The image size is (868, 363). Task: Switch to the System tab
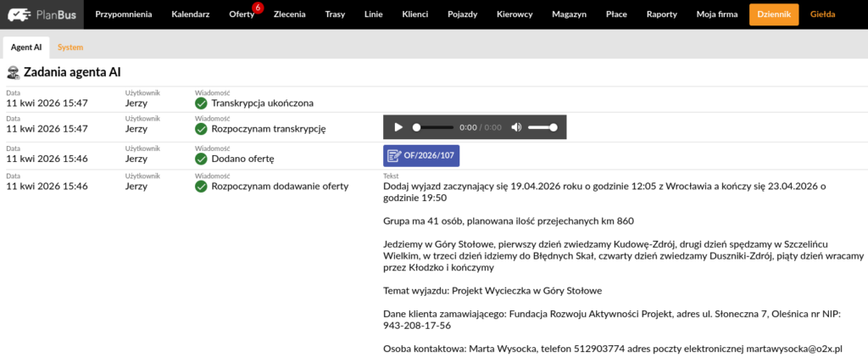tap(70, 47)
